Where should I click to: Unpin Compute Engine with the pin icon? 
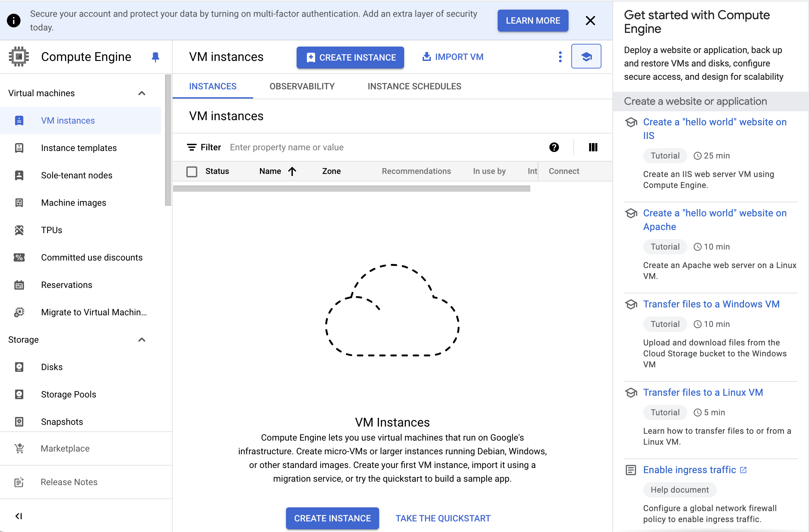point(155,57)
